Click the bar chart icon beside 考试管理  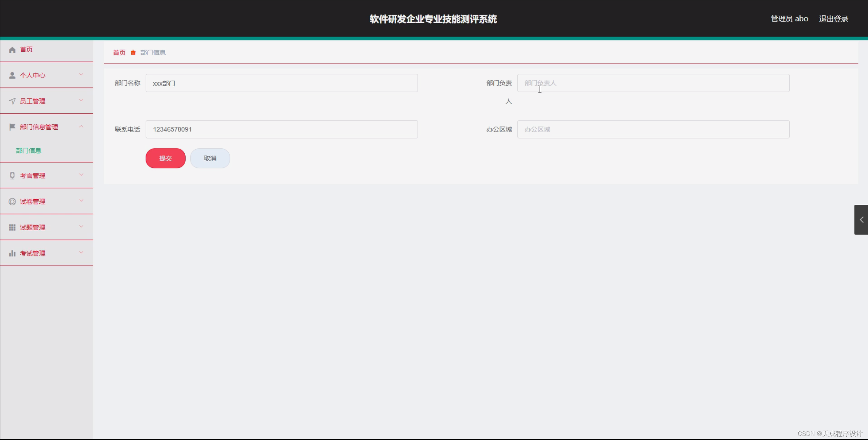pos(12,253)
